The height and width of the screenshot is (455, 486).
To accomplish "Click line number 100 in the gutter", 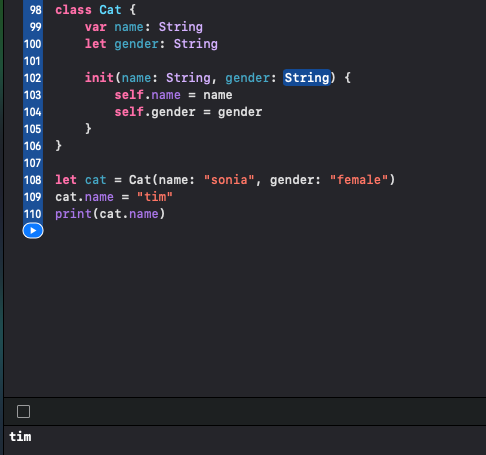I will point(33,44).
